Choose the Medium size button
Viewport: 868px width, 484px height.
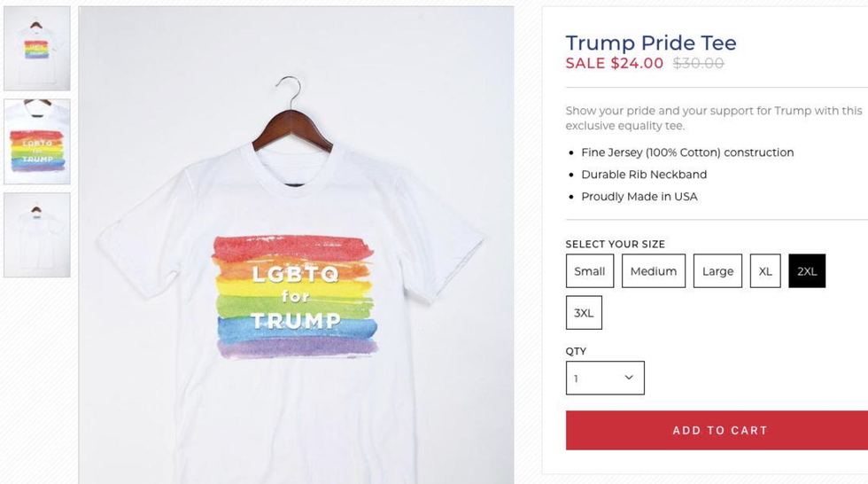[x=654, y=270]
